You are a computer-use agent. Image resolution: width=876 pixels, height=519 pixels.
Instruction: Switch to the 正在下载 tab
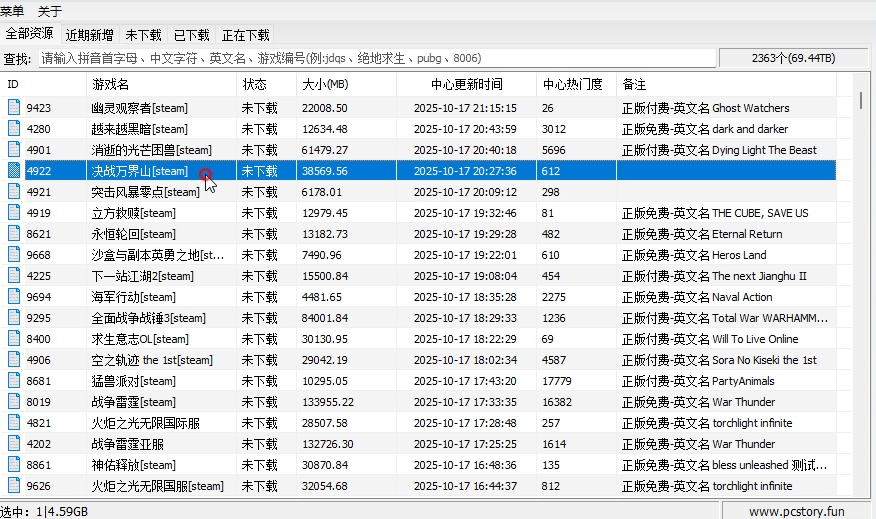point(246,35)
